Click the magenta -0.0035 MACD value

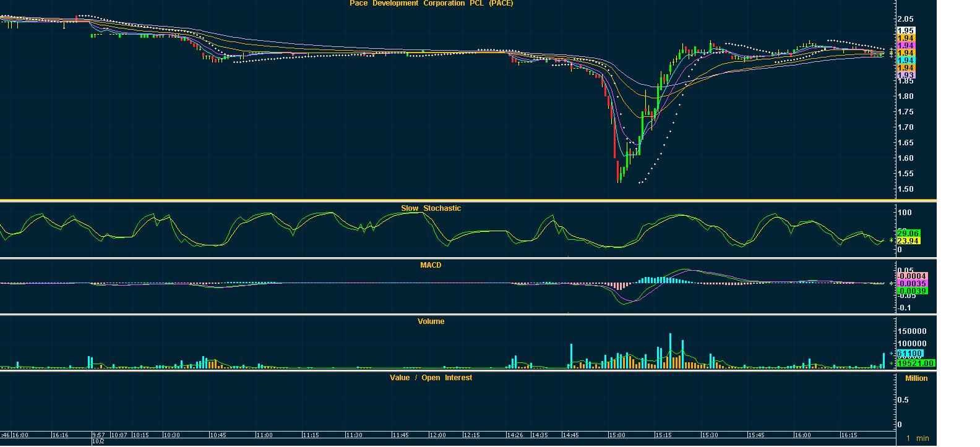pos(912,283)
